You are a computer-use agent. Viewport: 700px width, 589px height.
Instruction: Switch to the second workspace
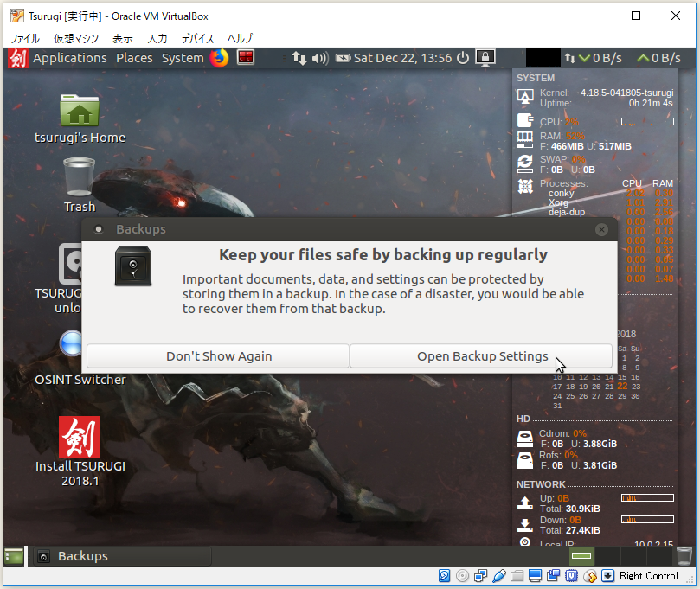tap(607, 556)
